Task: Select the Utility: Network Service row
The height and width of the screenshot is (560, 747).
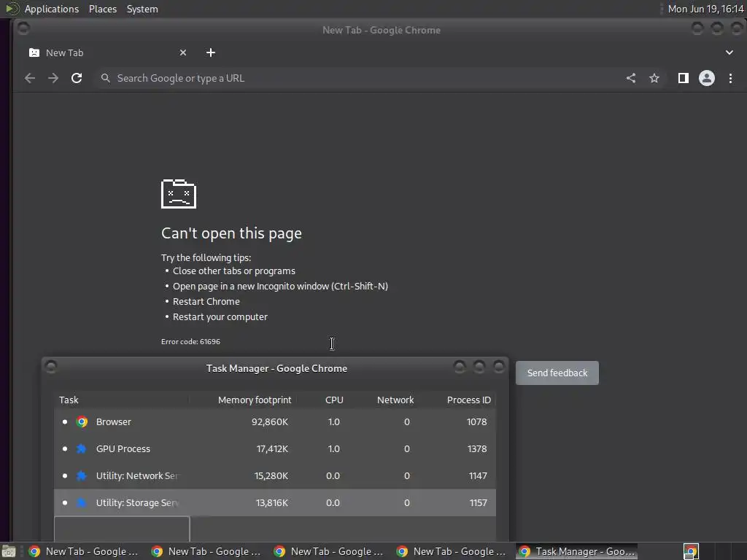Action: (275, 475)
